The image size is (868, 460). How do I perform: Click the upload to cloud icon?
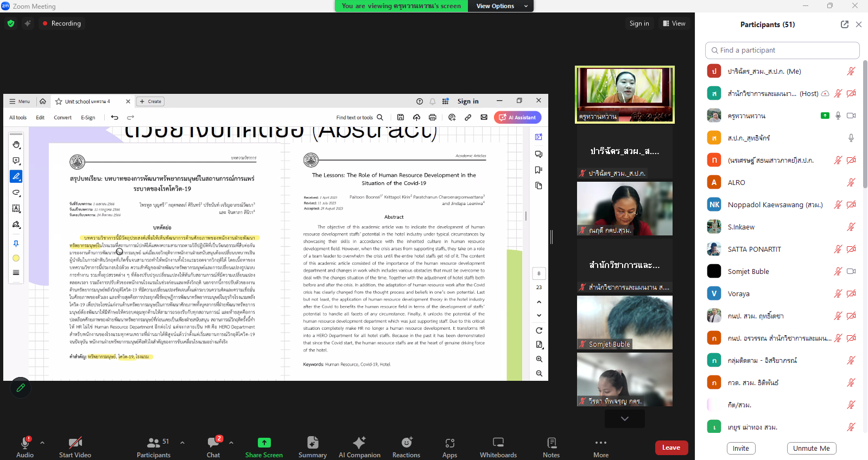click(x=416, y=117)
